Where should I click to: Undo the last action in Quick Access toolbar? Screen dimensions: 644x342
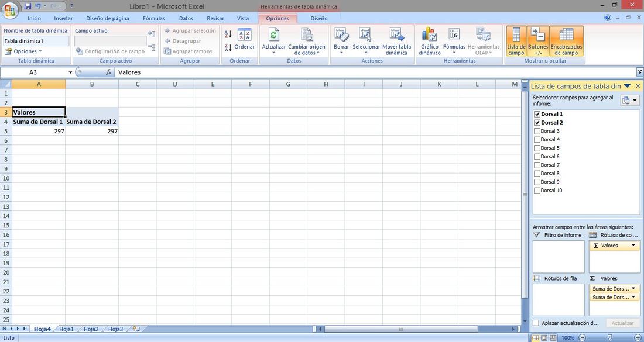[x=38, y=6]
